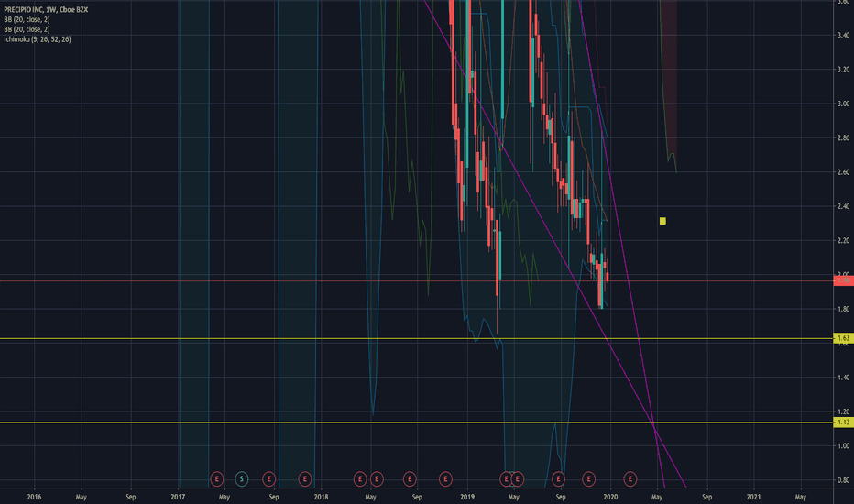Click the 2020 label on the time axis
Screen dimensions: 854x504
click(x=610, y=497)
